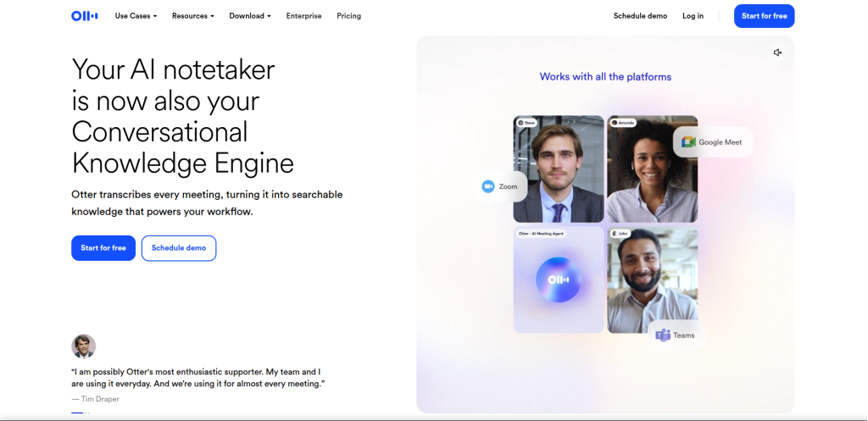Open the Pricing page
The width and height of the screenshot is (868, 421).
[348, 16]
